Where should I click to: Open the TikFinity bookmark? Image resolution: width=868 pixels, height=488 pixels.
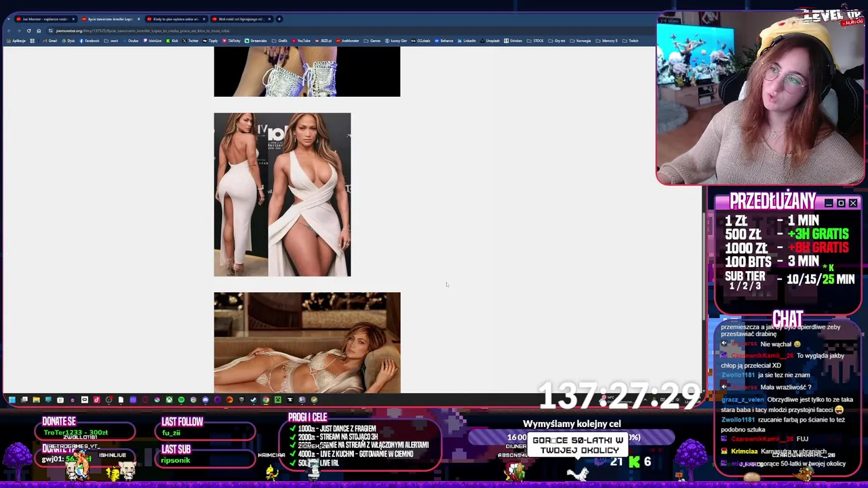tap(231, 41)
